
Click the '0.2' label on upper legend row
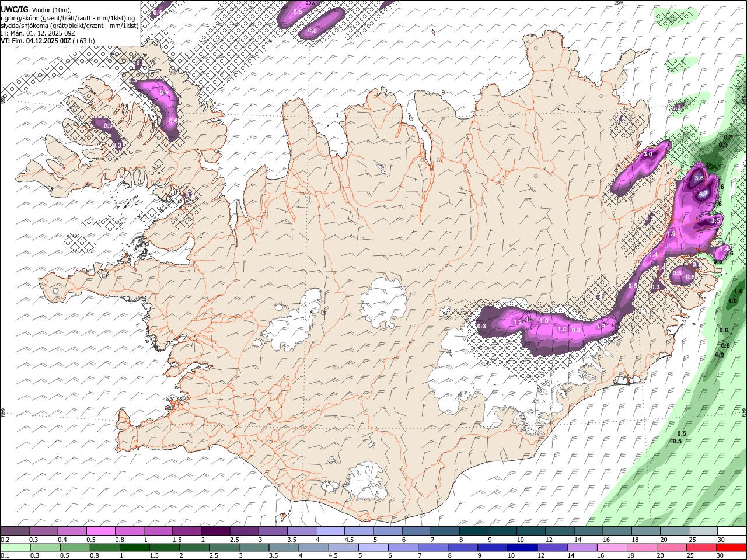coord(5,540)
